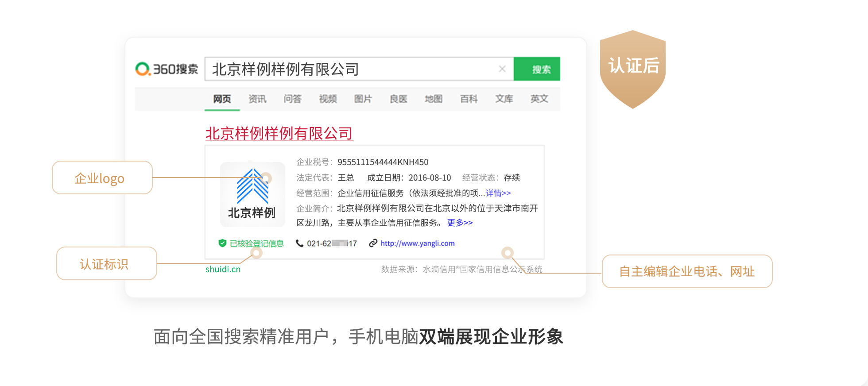The width and height of the screenshot is (868, 386).
Task: Click the 360搜索 logo icon
Action: 143,69
